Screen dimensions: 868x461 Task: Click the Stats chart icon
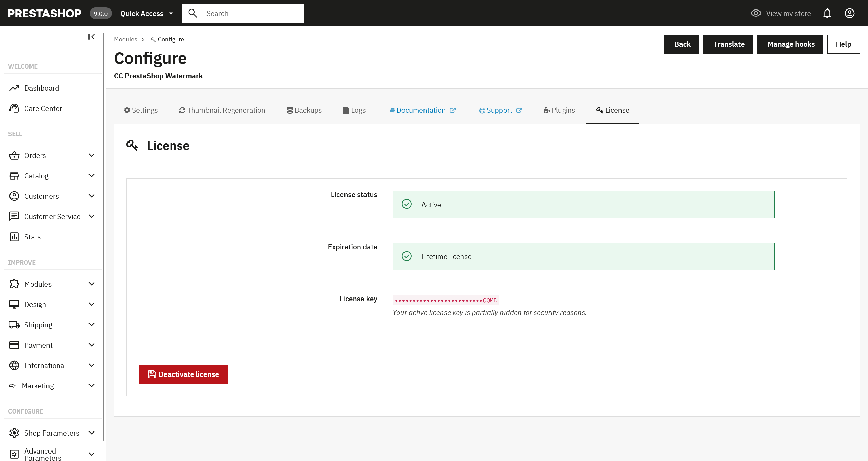14,237
